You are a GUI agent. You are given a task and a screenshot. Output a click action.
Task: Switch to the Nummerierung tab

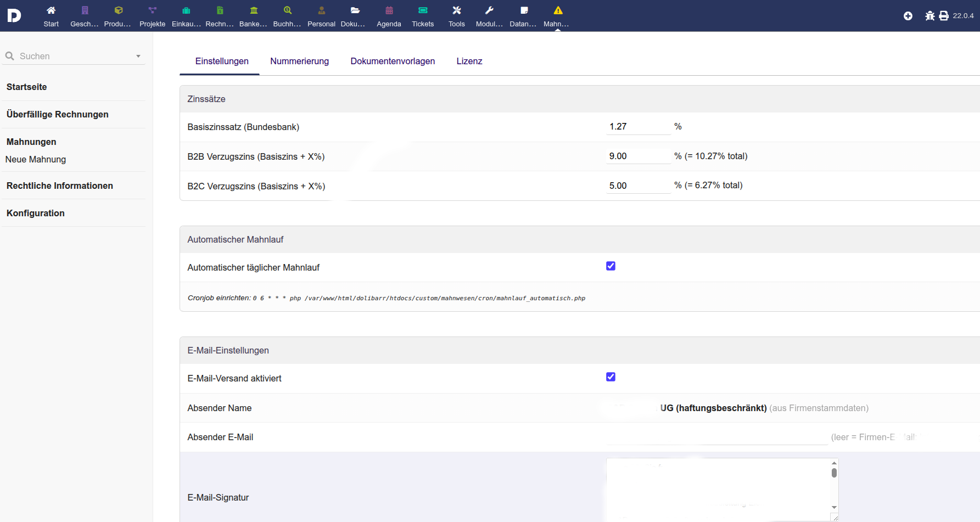click(299, 61)
